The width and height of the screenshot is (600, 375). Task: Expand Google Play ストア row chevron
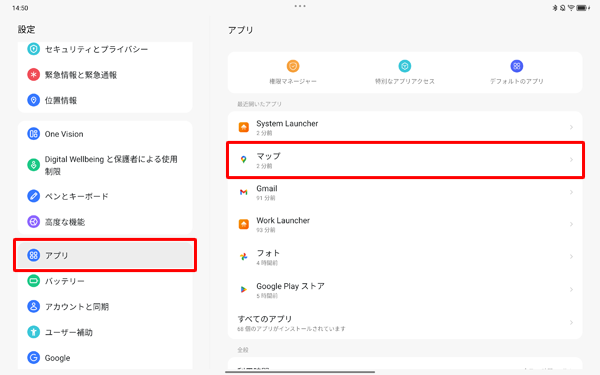(571, 290)
